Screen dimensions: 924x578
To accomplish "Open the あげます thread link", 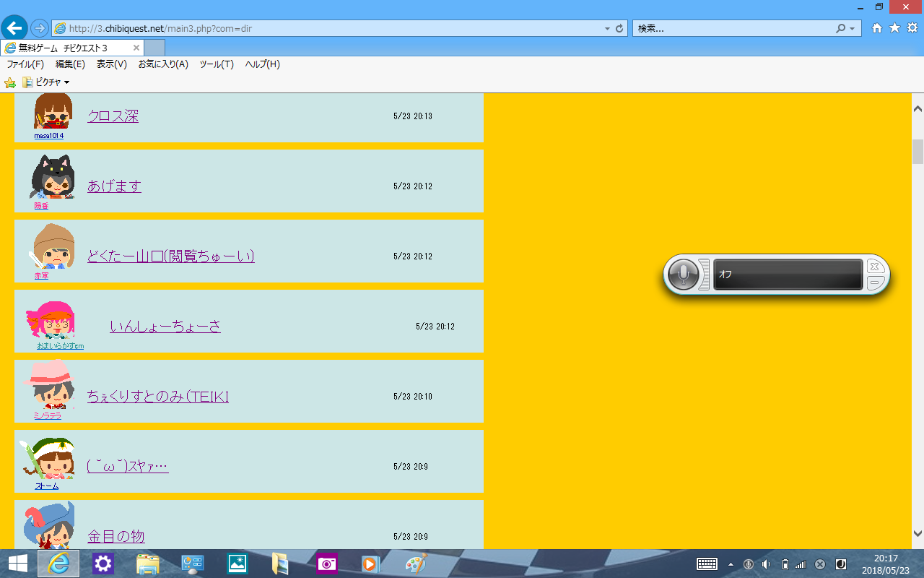I will (x=114, y=186).
